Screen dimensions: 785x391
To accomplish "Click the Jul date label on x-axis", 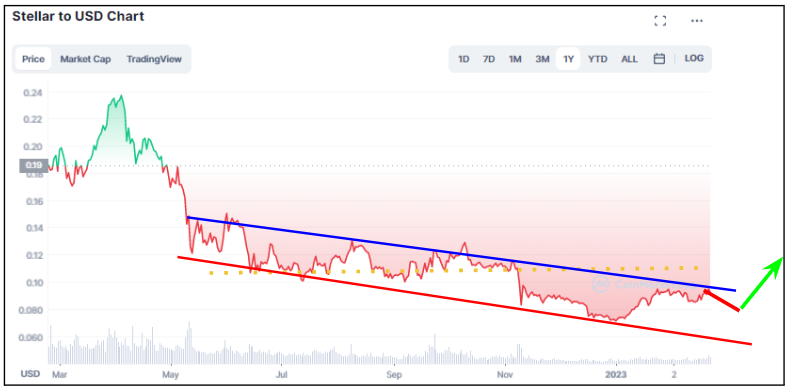I will [282, 374].
